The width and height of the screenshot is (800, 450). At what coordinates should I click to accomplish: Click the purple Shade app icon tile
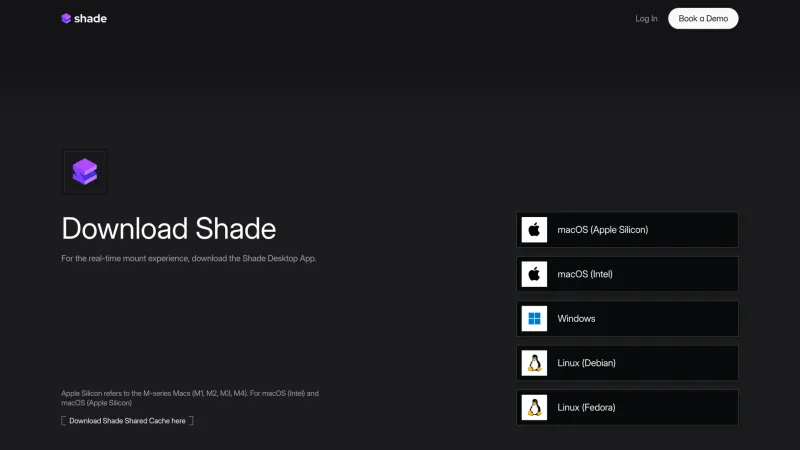coord(85,171)
